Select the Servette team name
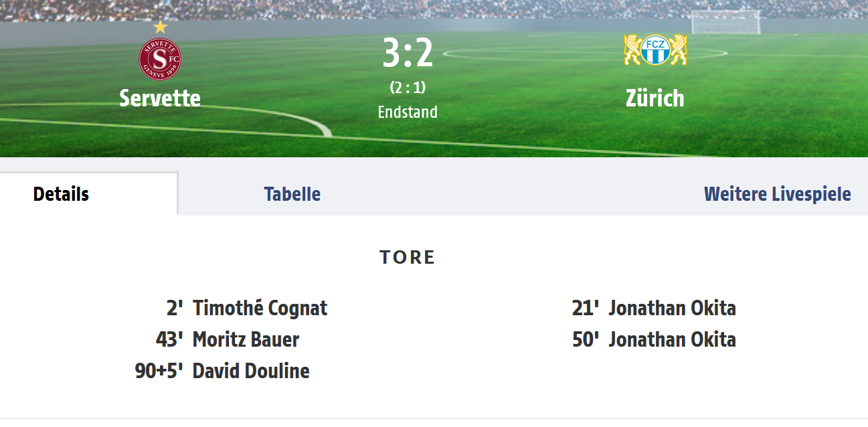The width and height of the screenshot is (868, 427). coord(160,98)
